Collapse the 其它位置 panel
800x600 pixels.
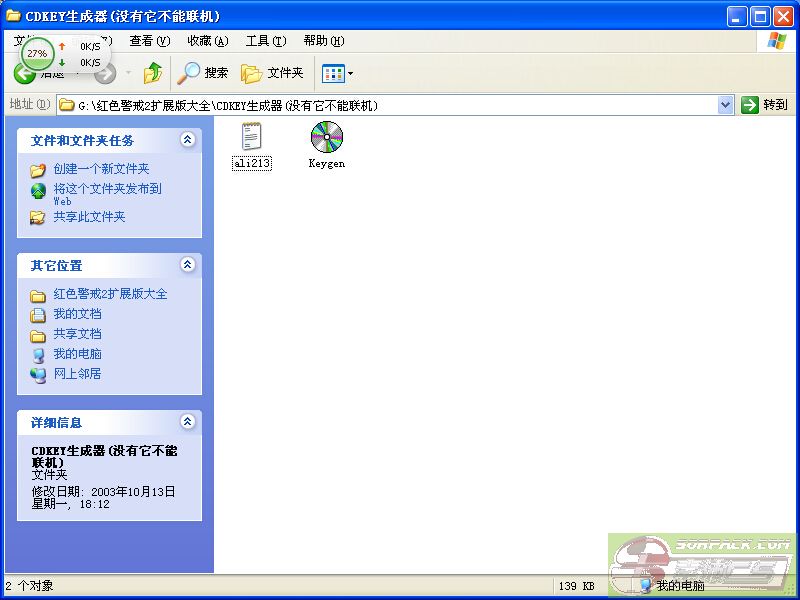point(187,265)
